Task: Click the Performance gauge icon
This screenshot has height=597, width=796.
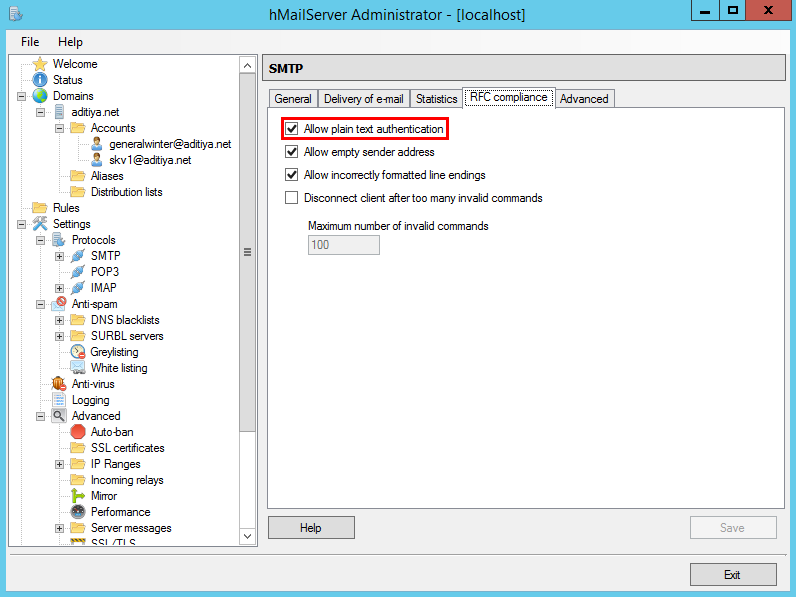Action: click(x=78, y=512)
